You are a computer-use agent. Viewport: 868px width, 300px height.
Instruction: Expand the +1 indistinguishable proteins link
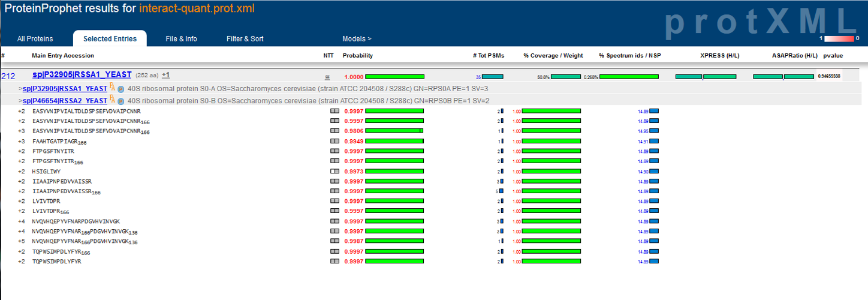coord(165,75)
